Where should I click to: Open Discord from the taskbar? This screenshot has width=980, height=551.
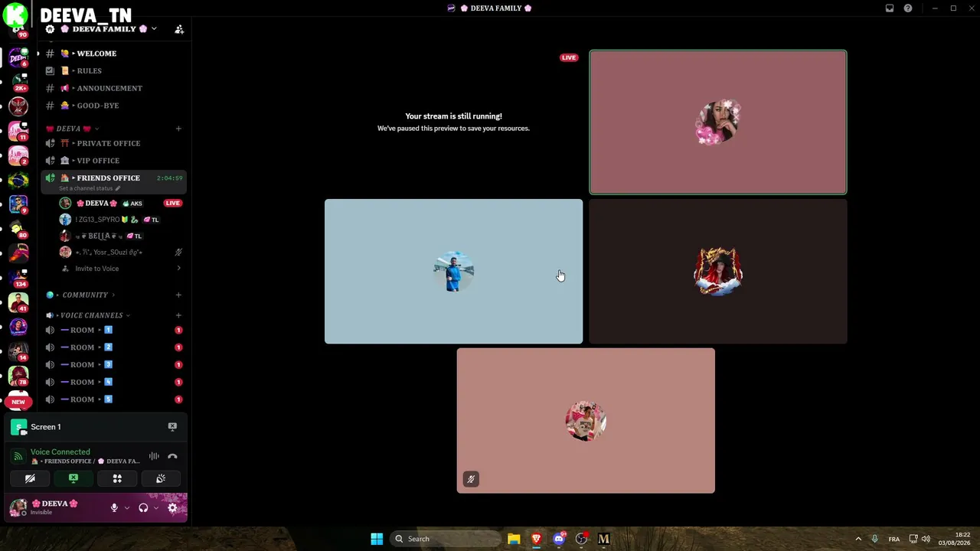coord(559,539)
